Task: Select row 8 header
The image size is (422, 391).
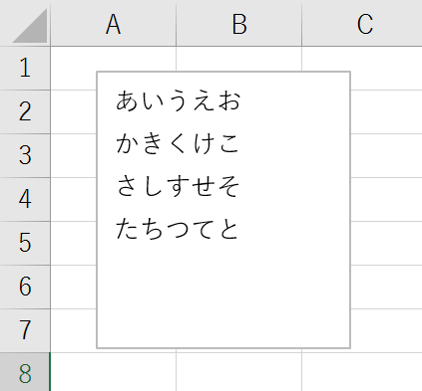Action: click(x=25, y=372)
